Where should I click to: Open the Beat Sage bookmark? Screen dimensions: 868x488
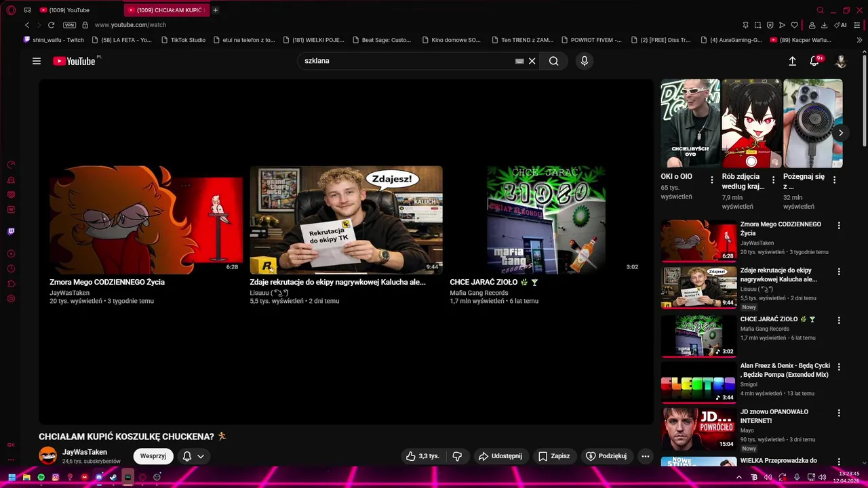coord(382,40)
